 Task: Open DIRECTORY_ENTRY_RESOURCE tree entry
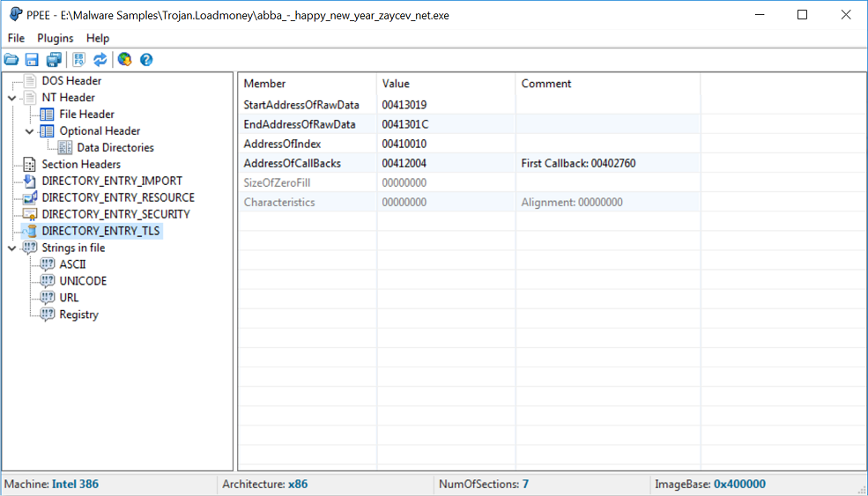click(118, 197)
